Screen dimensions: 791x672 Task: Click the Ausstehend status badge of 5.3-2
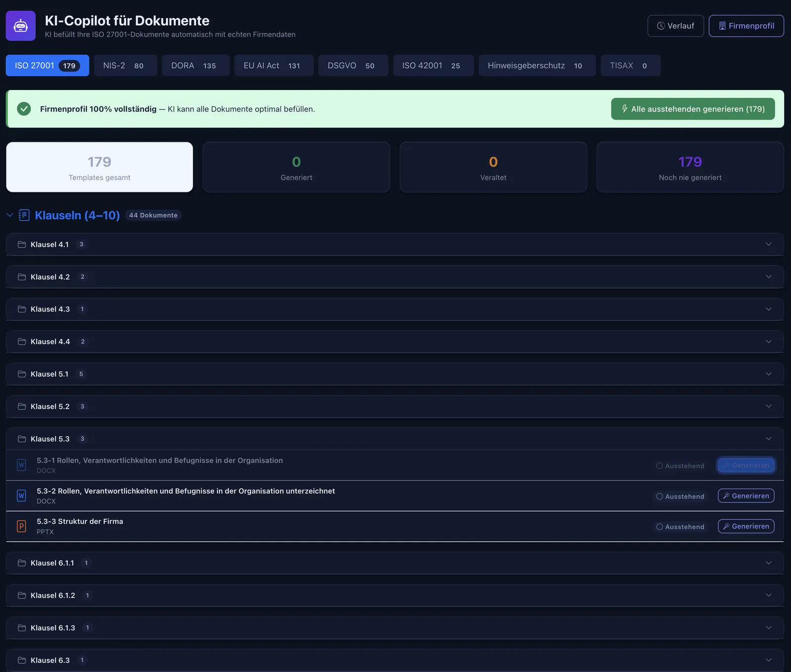680,496
